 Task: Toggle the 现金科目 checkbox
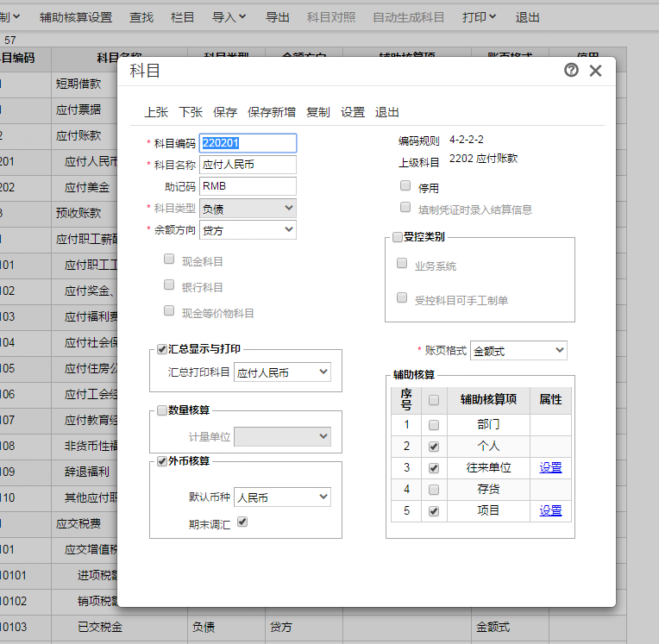169,259
